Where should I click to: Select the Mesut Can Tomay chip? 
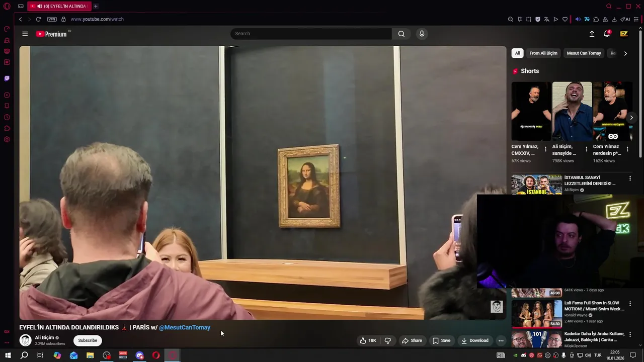click(x=584, y=53)
